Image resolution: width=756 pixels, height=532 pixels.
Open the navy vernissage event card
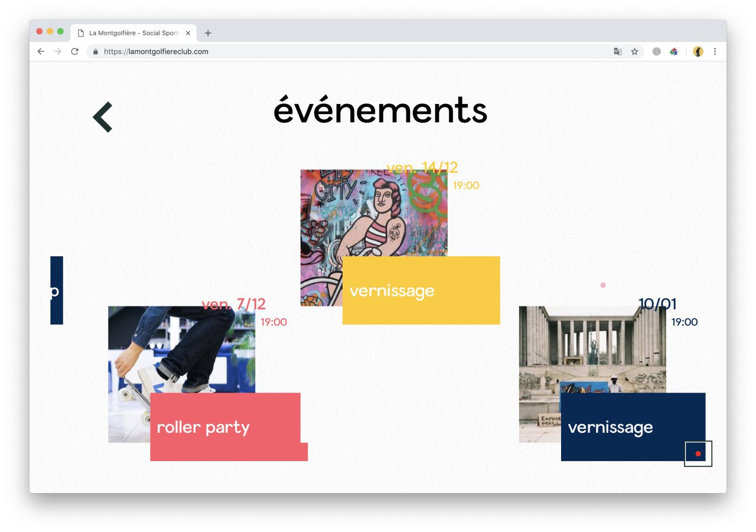tap(633, 427)
